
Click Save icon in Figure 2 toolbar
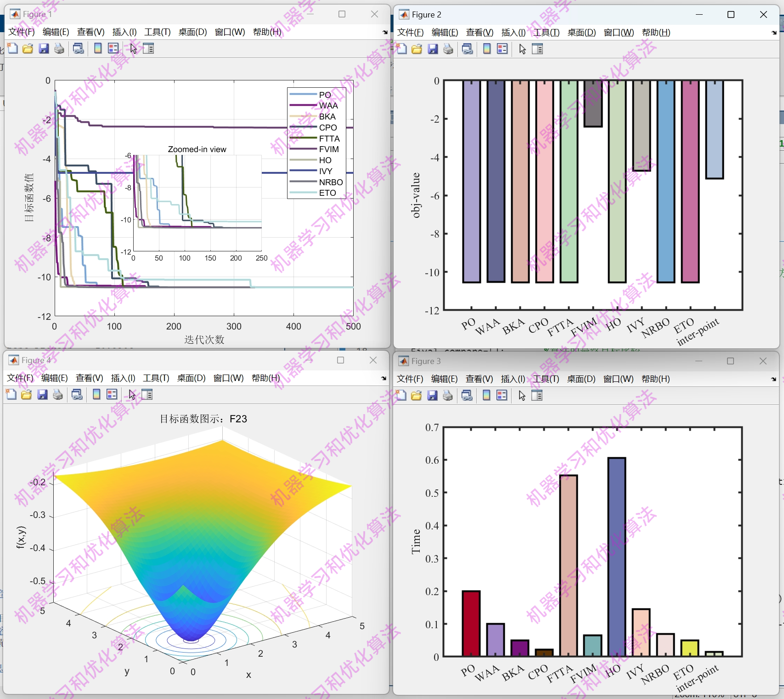(433, 49)
